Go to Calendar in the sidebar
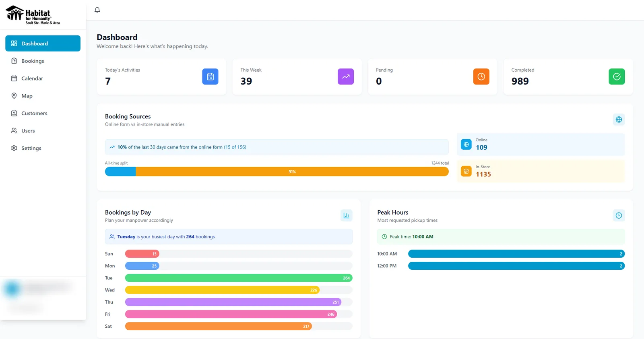644x339 pixels. click(x=43, y=79)
